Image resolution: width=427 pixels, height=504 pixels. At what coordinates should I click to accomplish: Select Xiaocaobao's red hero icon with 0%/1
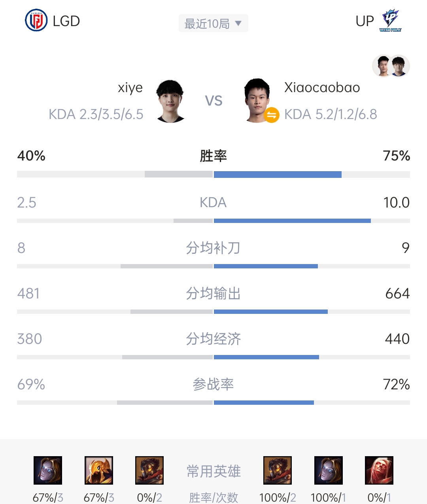(379, 470)
